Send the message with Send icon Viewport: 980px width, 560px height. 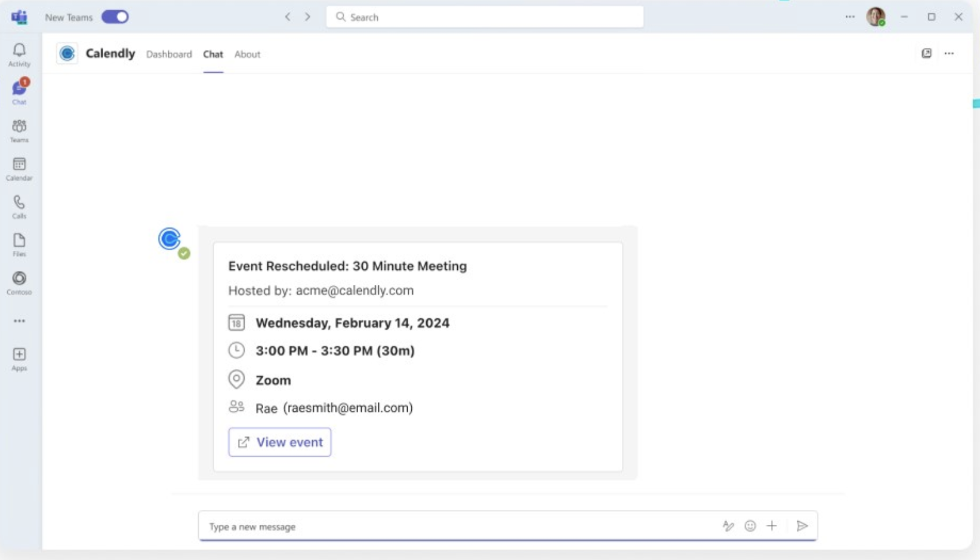(x=802, y=526)
